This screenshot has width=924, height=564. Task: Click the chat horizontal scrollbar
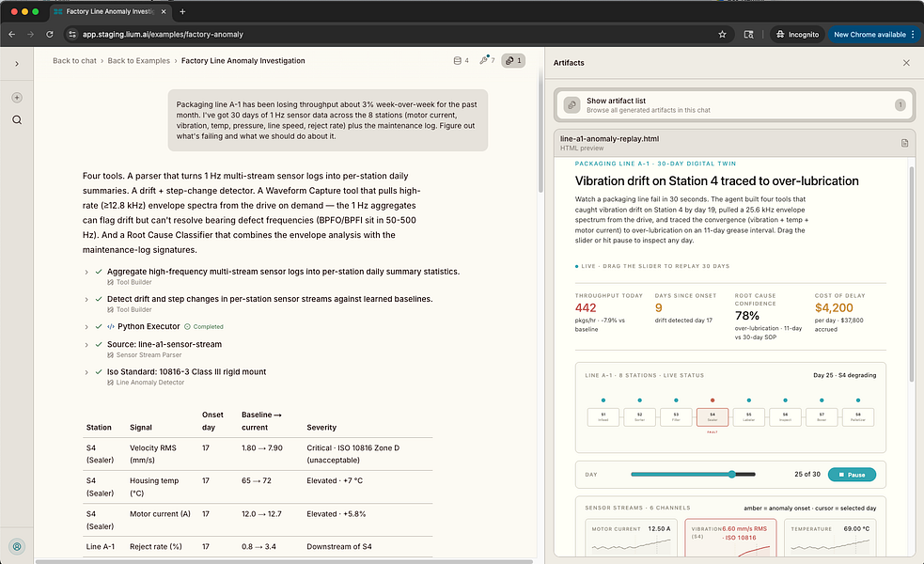[284, 561]
